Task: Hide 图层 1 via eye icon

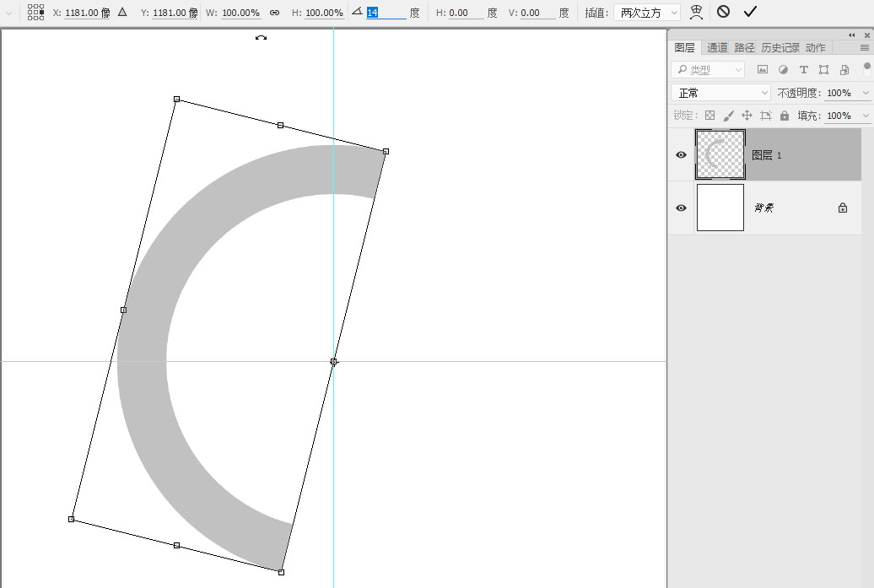Action: point(681,155)
